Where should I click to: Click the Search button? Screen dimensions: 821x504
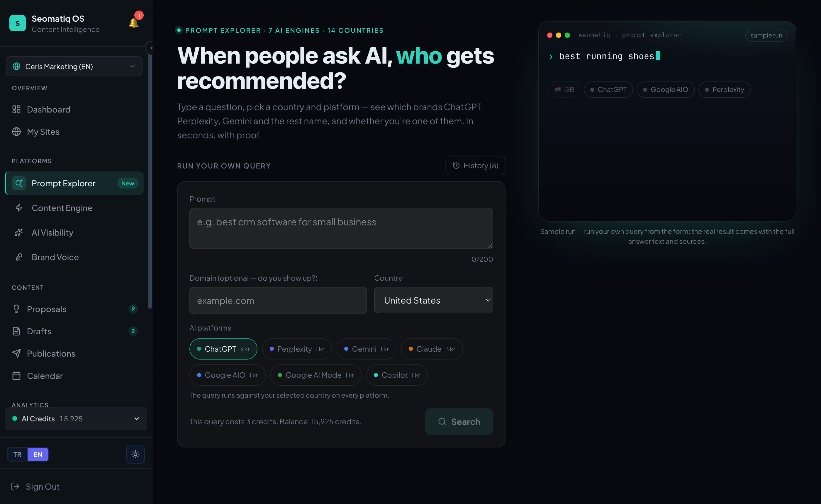[x=459, y=422]
